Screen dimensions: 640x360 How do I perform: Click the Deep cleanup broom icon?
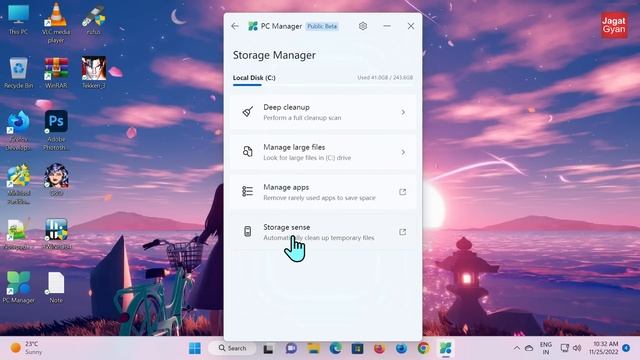point(247,112)
